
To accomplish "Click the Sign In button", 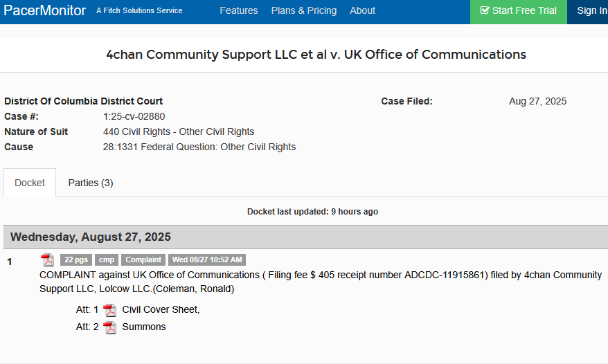I will pyautogui.click(x=588, y=12).
